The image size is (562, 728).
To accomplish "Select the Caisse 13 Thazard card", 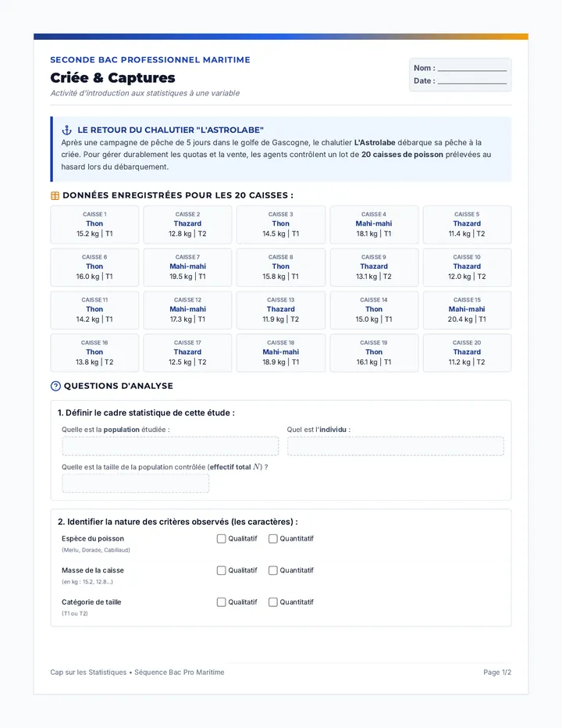I will tap(281, 310).
